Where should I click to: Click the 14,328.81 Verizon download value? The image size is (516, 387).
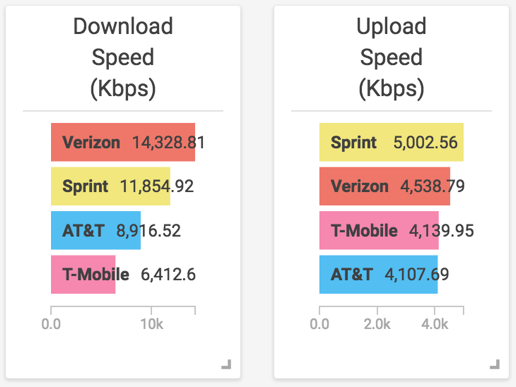pos(169,143)
